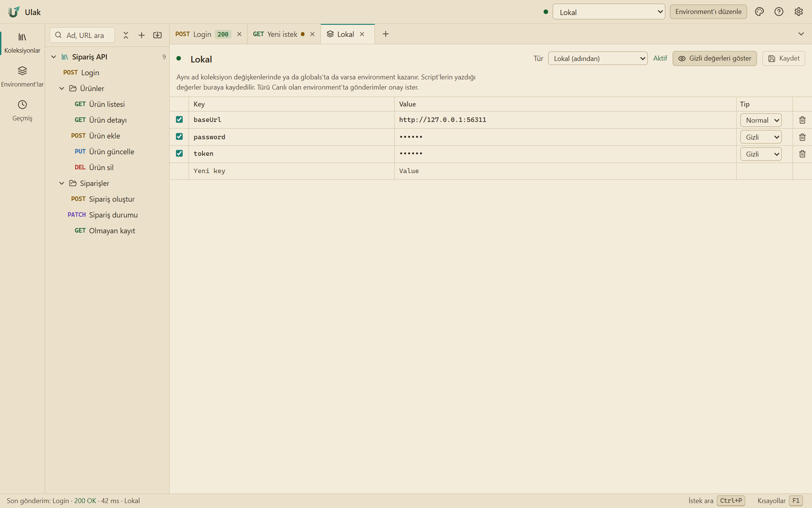Open the help question mark icon
Viewport: 812px width, 508px height.
(779, 12)
